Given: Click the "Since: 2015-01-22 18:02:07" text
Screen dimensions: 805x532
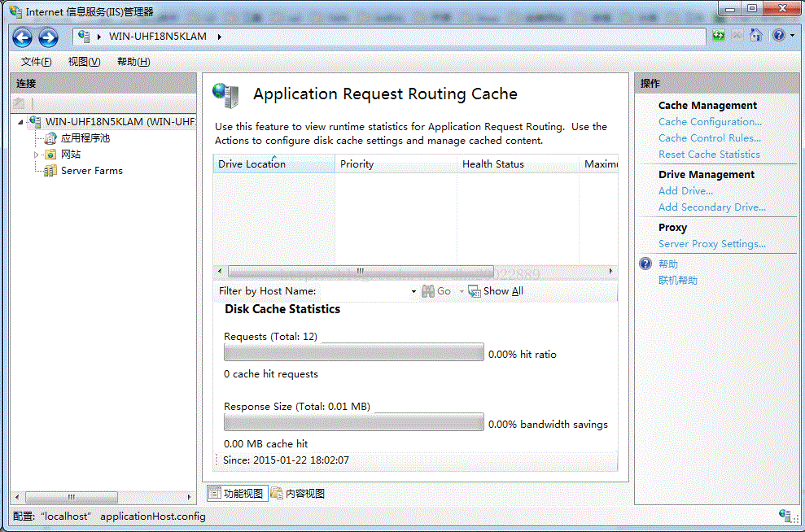Looking at the screenshot, I should [286, 460].
